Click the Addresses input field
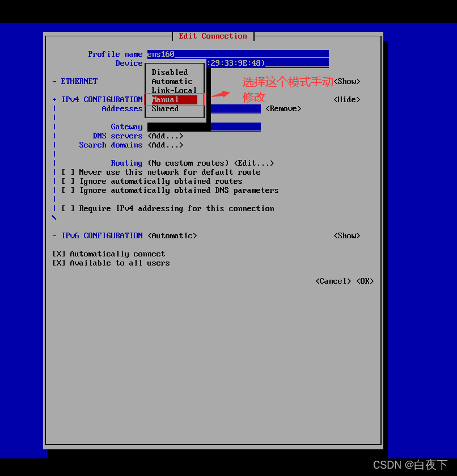This screenshot has height=476, width=457. [x=236, y=109]
